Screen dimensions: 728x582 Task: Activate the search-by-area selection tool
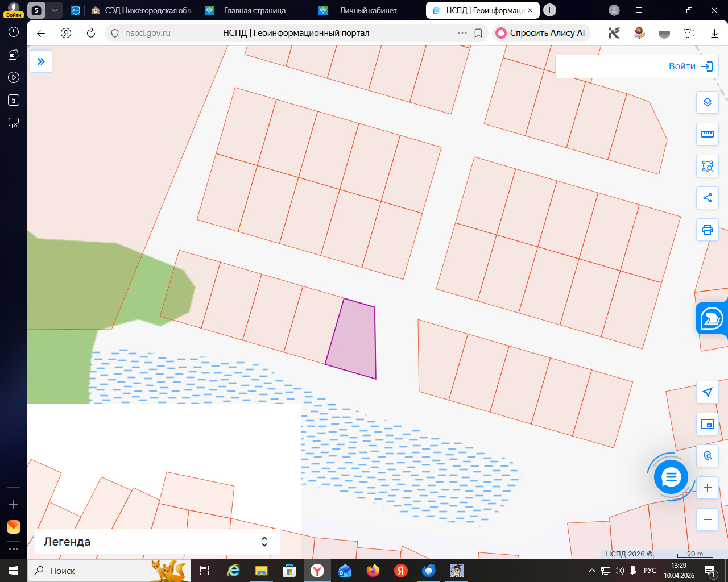[708, 166]
